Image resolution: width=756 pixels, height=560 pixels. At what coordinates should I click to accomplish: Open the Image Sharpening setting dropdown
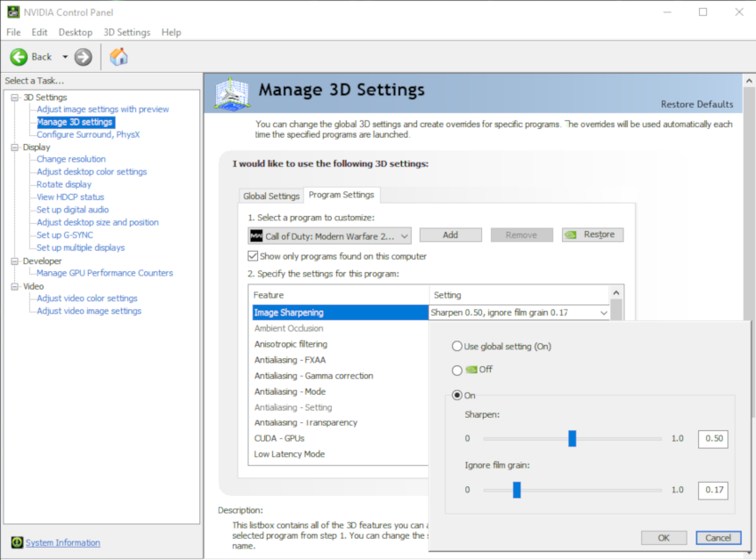point(605,313)
